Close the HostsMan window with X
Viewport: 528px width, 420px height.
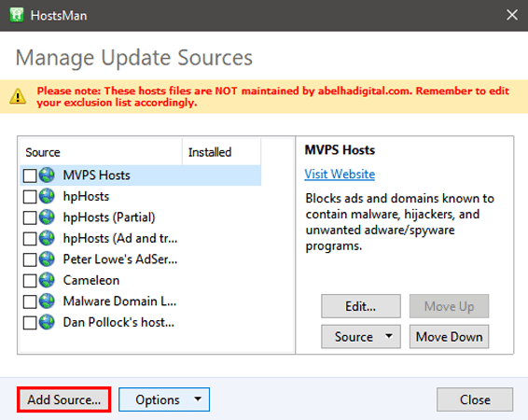click(512, 15)
